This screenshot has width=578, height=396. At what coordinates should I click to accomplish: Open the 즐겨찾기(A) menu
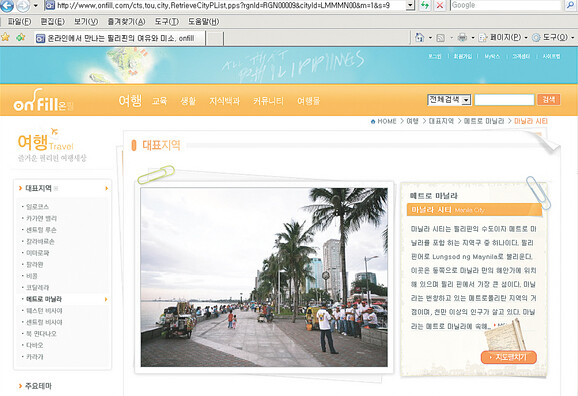pyautogui.click(x=126, y=21)
